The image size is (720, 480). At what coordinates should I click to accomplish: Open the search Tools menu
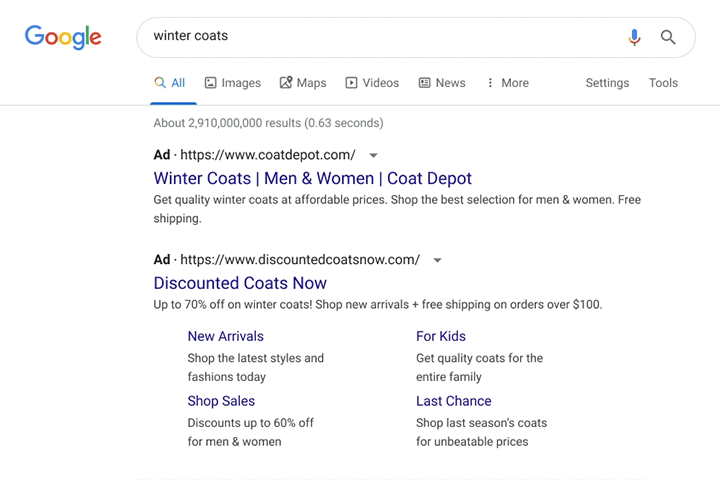(663, 83)
